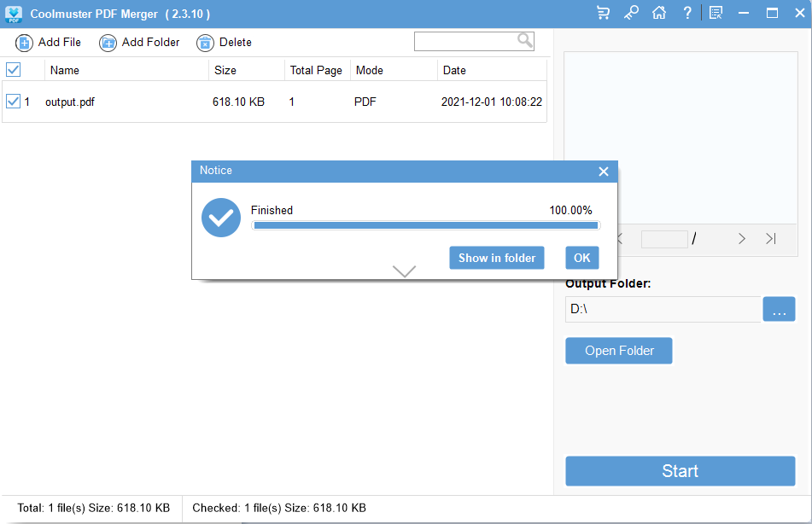Select the output.pdf file name
812x524 pixels.
[x=70, y=102]
